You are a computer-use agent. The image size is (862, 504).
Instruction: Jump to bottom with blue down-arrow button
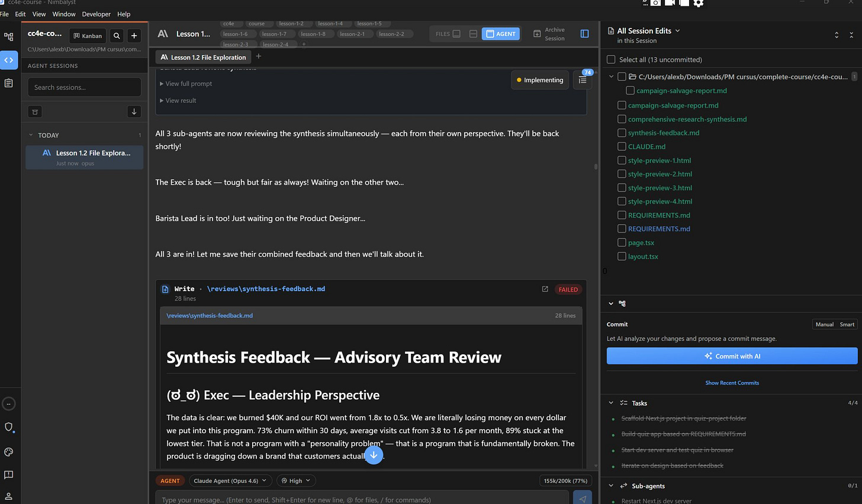tap(374, 455)
